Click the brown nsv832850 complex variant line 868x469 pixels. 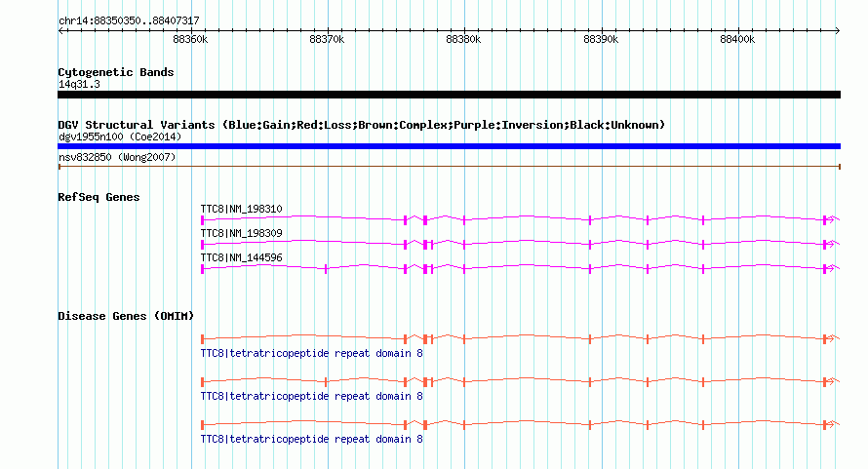(x=449, y=166)
